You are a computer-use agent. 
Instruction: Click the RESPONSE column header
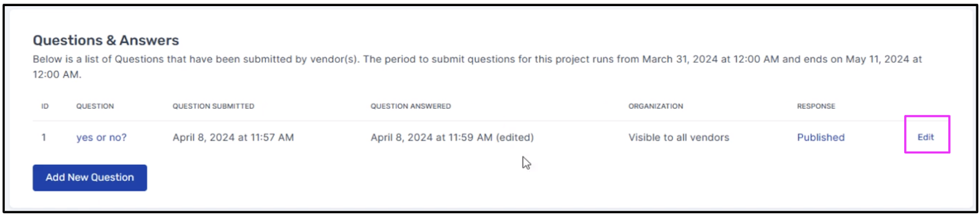pos(816,106)
